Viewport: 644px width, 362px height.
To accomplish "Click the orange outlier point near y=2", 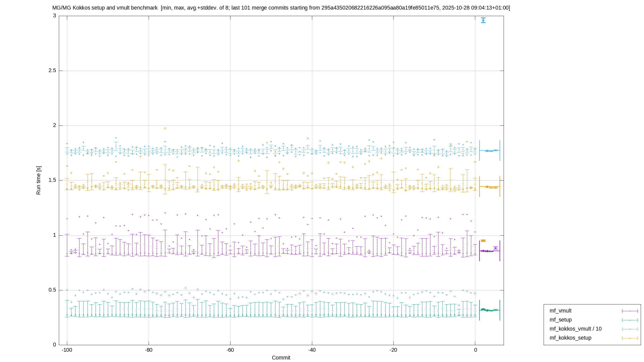I will [x=165, y=128].
